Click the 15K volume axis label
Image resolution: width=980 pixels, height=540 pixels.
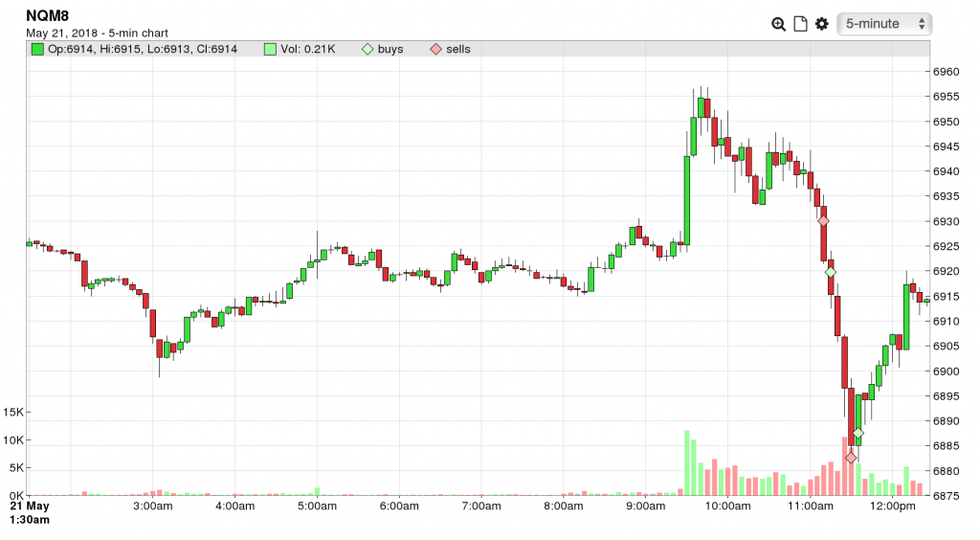point(13,413)
